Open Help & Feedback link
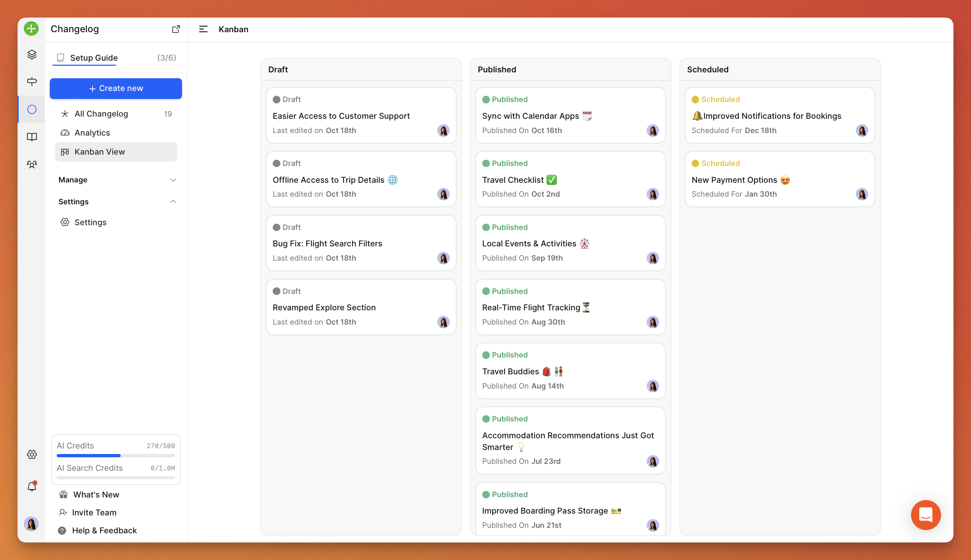The image size is (971, 560). click(104, 530)
